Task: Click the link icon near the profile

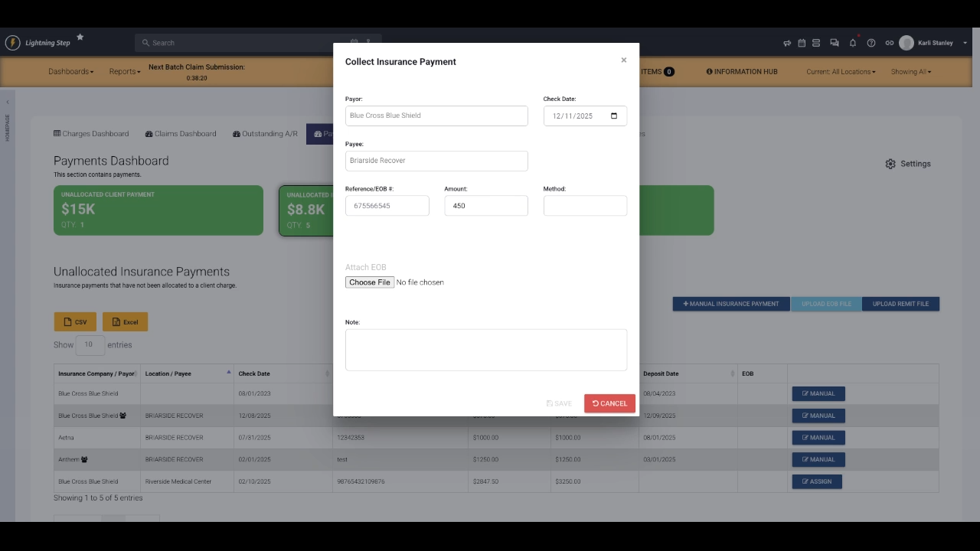Action: [x=888, y=43]
